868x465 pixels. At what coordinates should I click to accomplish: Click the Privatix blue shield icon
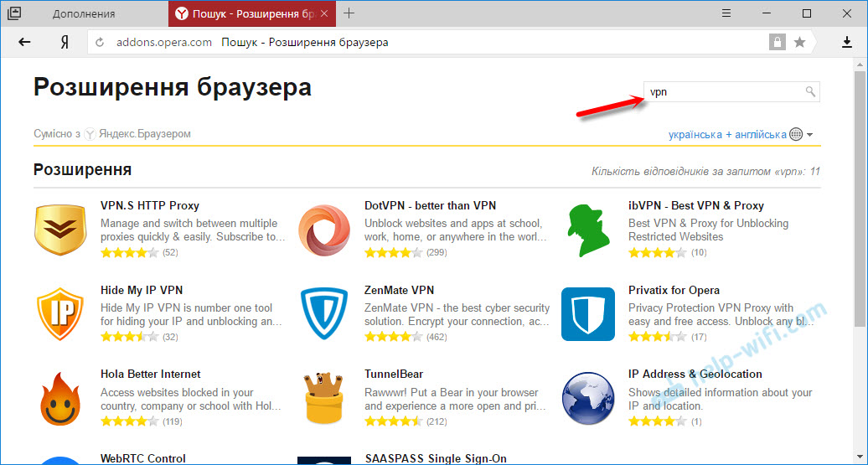pos(588,314)
